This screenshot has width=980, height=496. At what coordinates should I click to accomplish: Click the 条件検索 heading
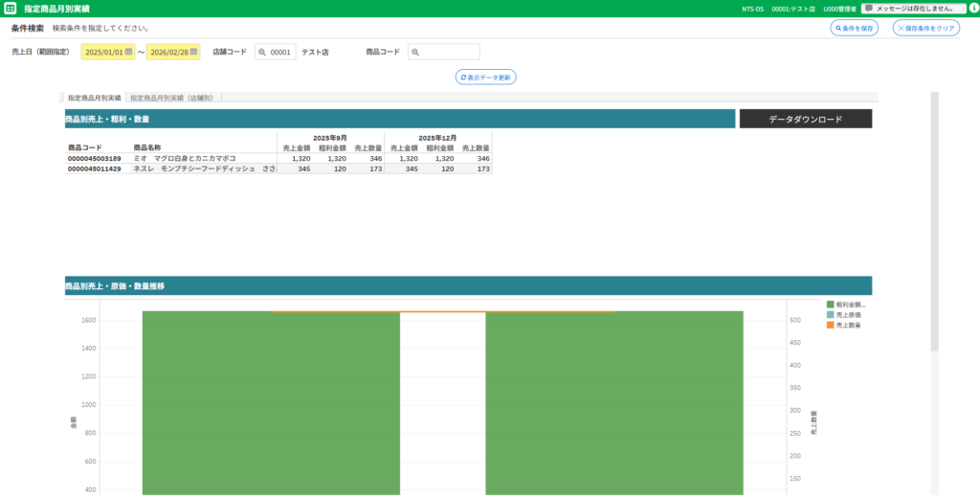pyautogui.click(x=28, y=28)
